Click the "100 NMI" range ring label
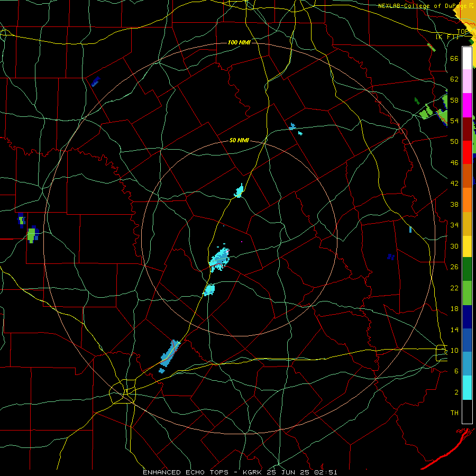This screenshot has width=476, height=476. click(x=239, y=42)
